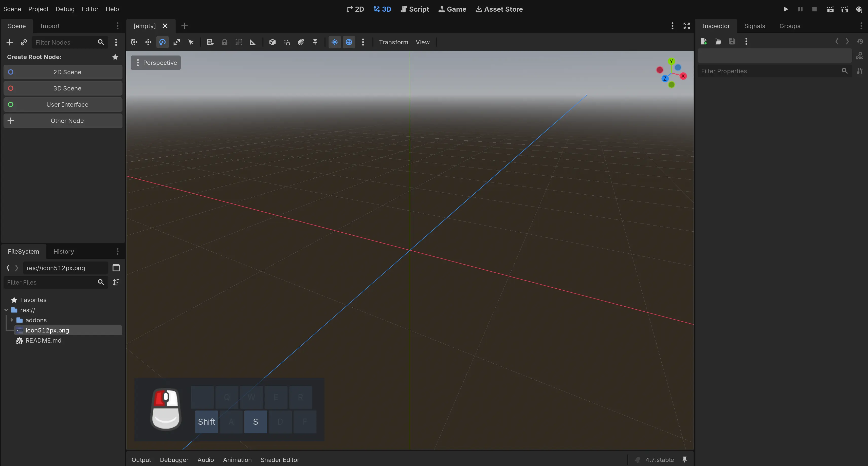The width and height of the screenshot is (868, 466).
Task: Load an existing resource folder icon
Action: click(x=718, y=41)
